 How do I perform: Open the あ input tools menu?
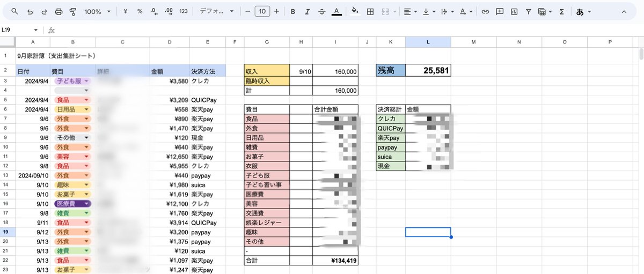(x=583, y=11)
